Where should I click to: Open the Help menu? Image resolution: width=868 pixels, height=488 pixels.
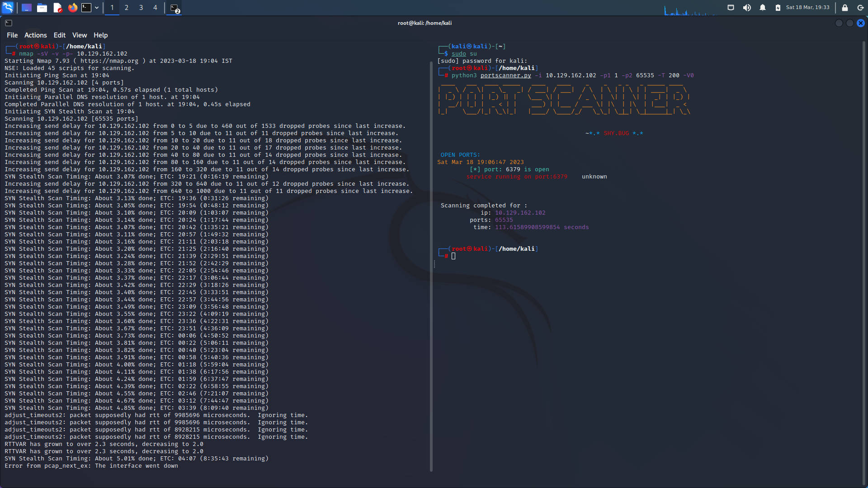[x=100, y=35]
